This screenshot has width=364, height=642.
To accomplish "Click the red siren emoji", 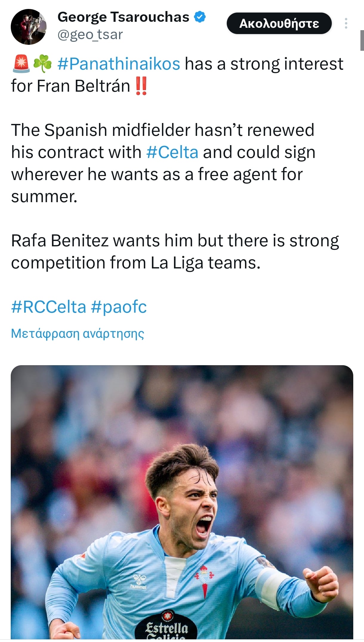I will coord(21,64).
